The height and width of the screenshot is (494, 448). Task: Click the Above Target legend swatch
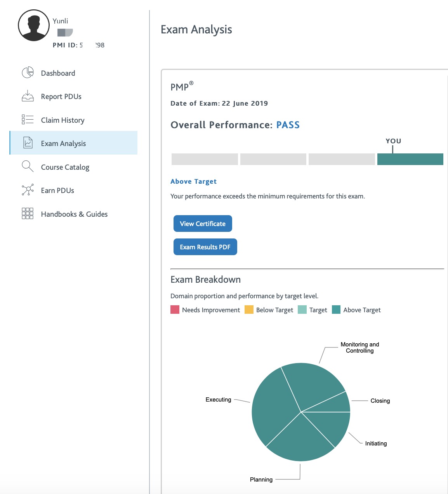point(336,310)
